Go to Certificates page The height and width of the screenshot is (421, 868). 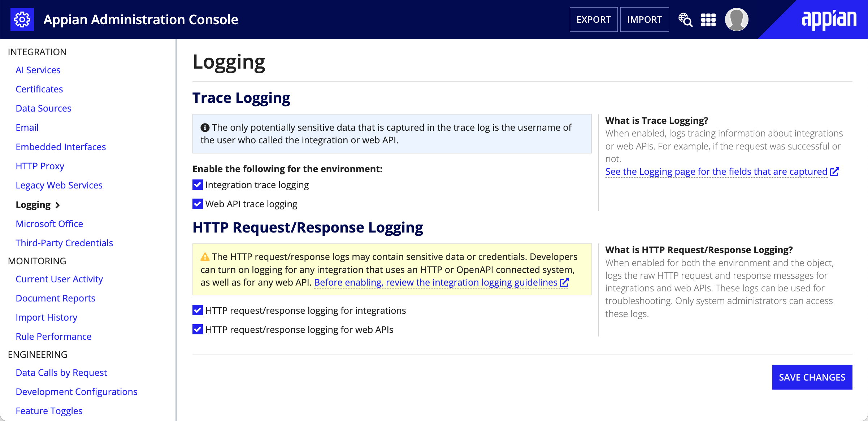coord(39,89)
